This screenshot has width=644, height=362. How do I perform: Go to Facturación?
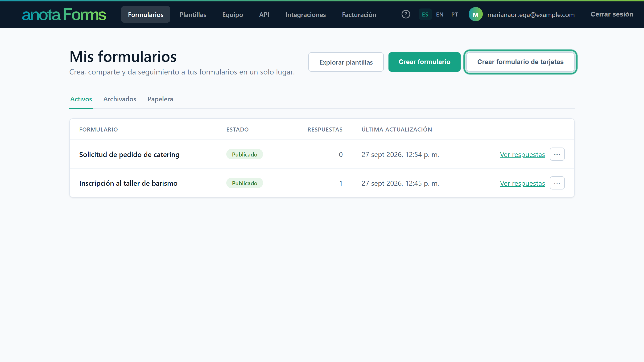click(x=359, y=15)
